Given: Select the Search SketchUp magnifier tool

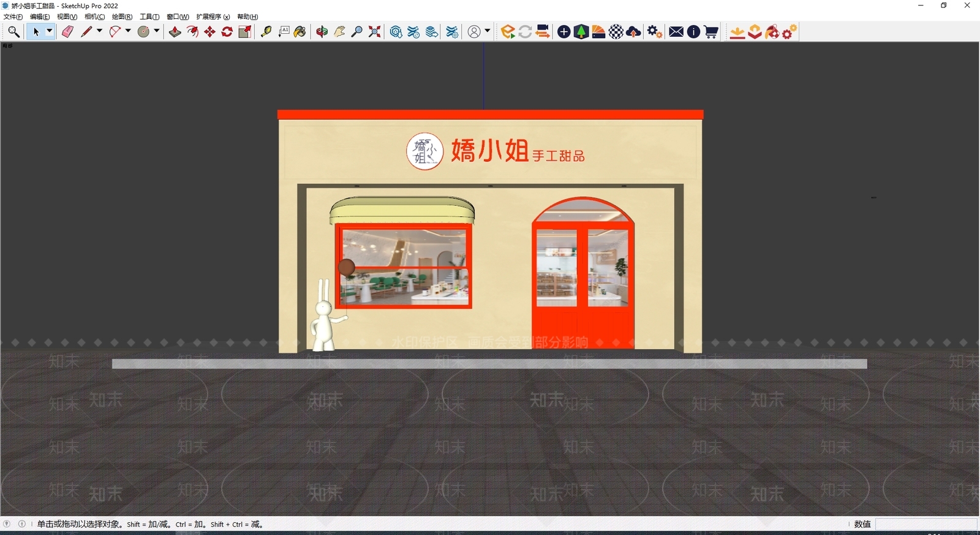Looking at the screenshot, I should coord(13,32).
